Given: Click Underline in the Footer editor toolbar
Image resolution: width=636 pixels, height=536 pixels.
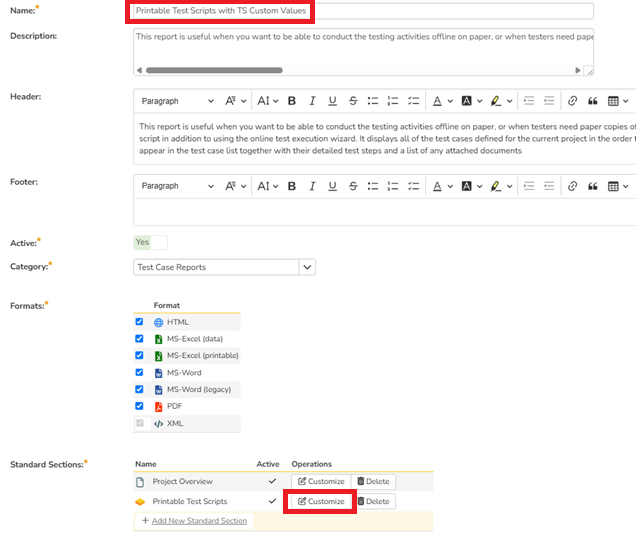Looking at the screenshot, I should (x=332, y=186).
